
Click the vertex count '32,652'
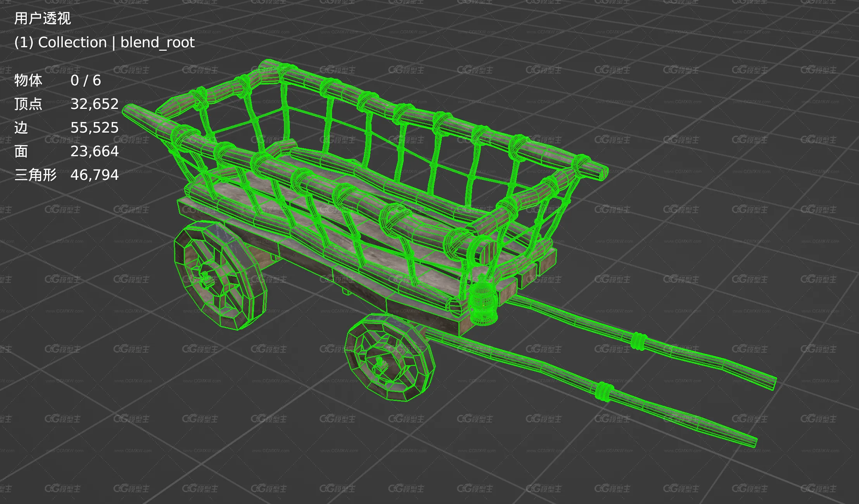point(95,104)
